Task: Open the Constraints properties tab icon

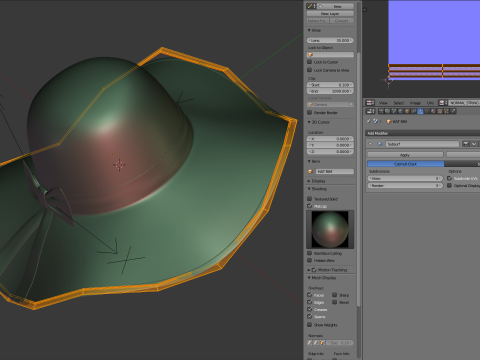Action: (414, 111)
